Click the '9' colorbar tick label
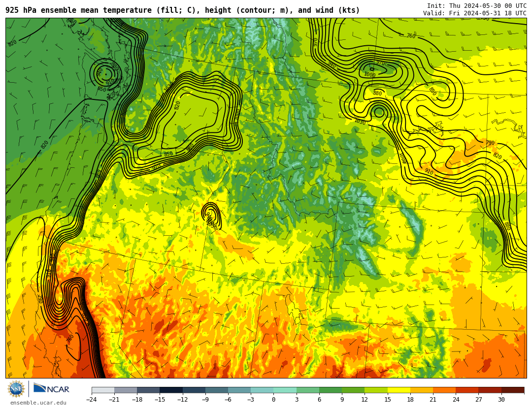The image size is (532, 409). [342, 400]
